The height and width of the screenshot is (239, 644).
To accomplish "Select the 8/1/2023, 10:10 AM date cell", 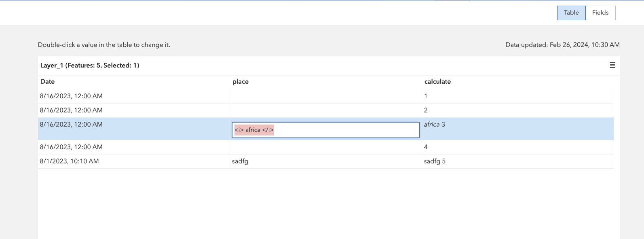I will click(69, 161).
